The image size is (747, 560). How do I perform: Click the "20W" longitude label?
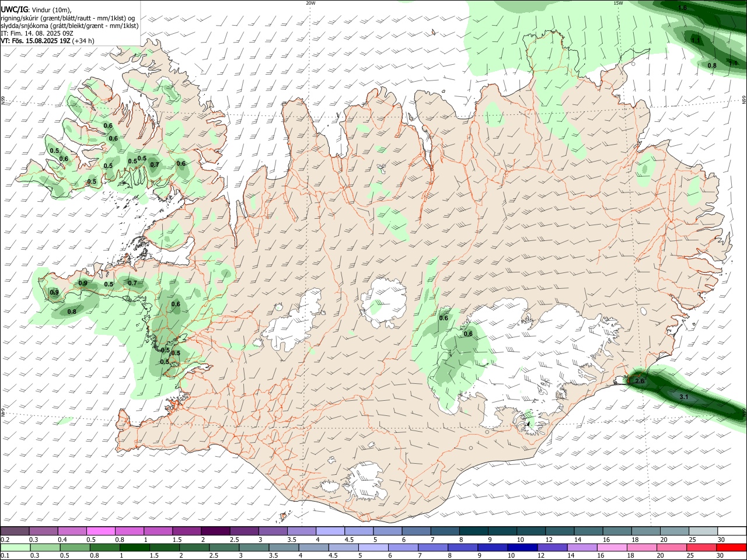[310, 3]
